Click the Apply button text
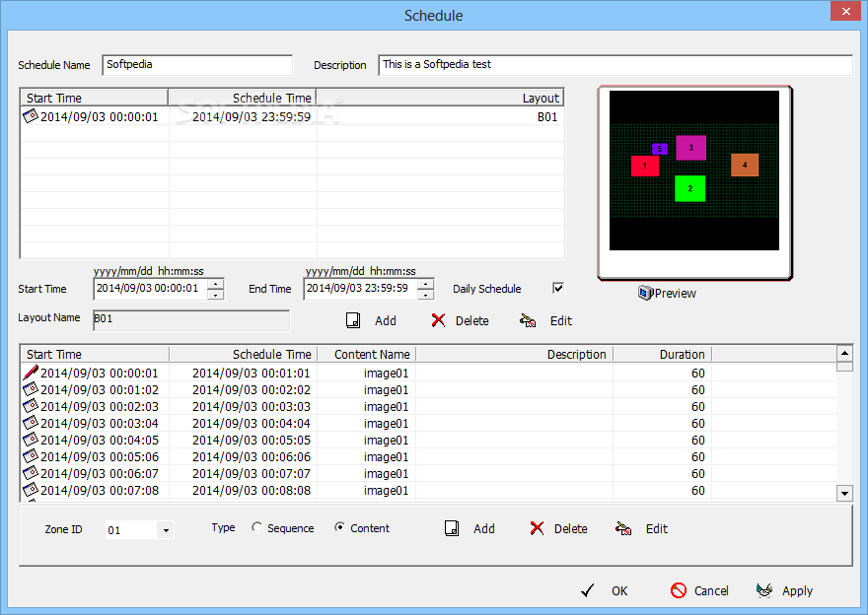 (x=797, y=591)
